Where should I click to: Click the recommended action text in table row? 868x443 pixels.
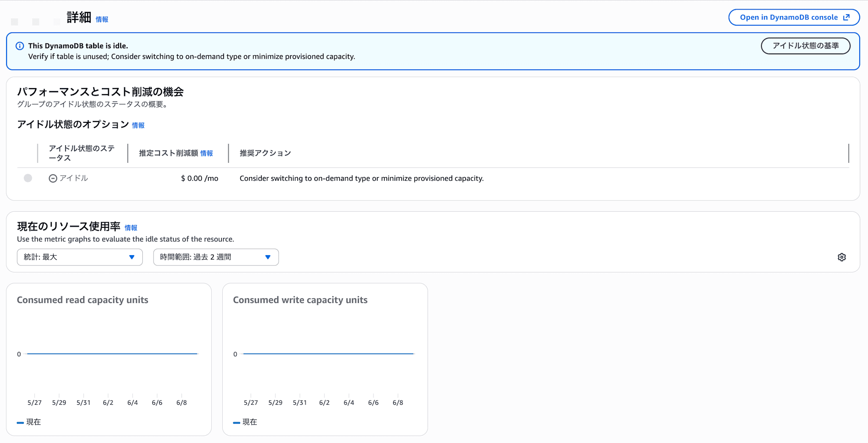362,178
